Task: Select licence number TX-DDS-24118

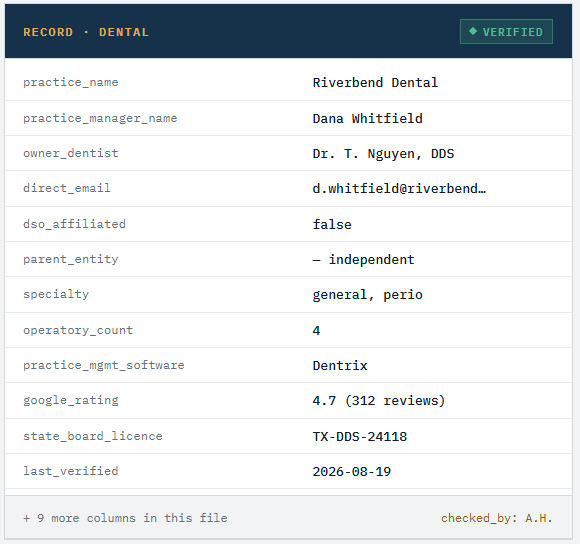Action: coord(360,436)
